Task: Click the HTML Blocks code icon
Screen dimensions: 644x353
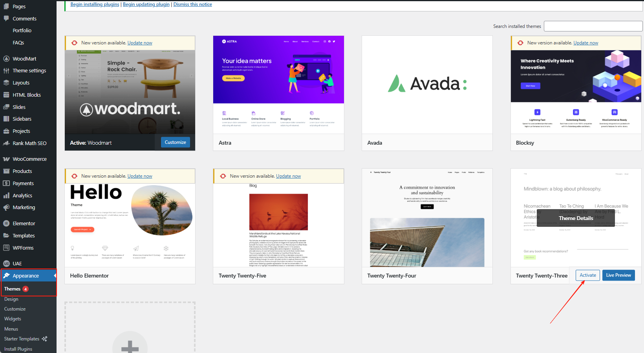Action: pos(6,95)
